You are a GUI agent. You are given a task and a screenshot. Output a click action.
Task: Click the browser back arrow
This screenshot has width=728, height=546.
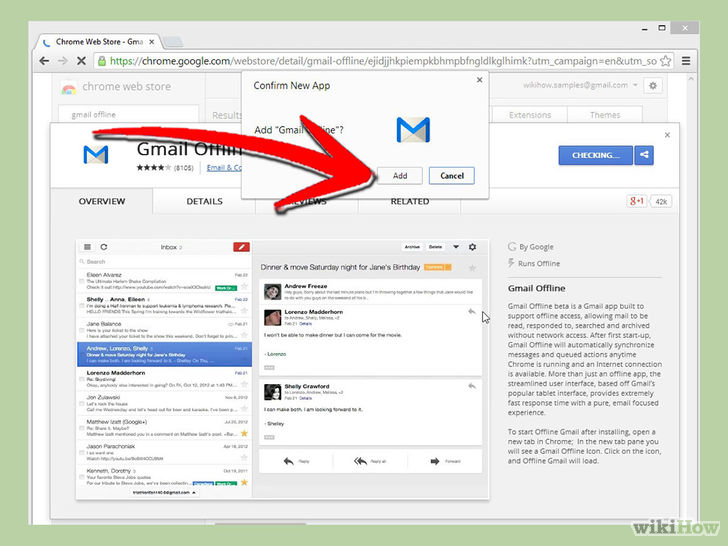[44, 61]
